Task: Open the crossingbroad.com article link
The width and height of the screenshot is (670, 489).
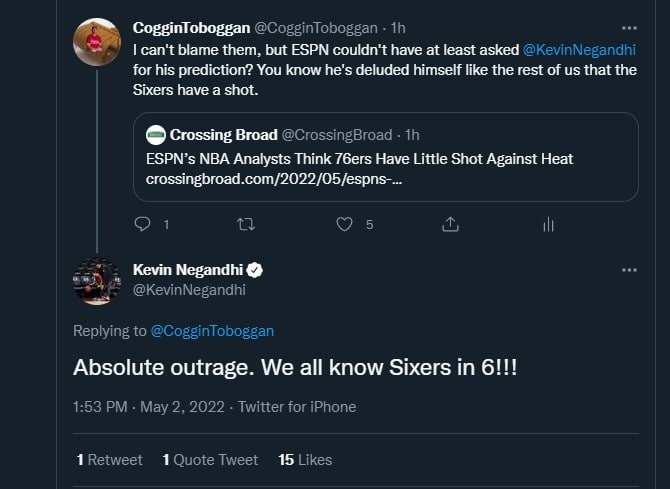Action: coord(273,178)
